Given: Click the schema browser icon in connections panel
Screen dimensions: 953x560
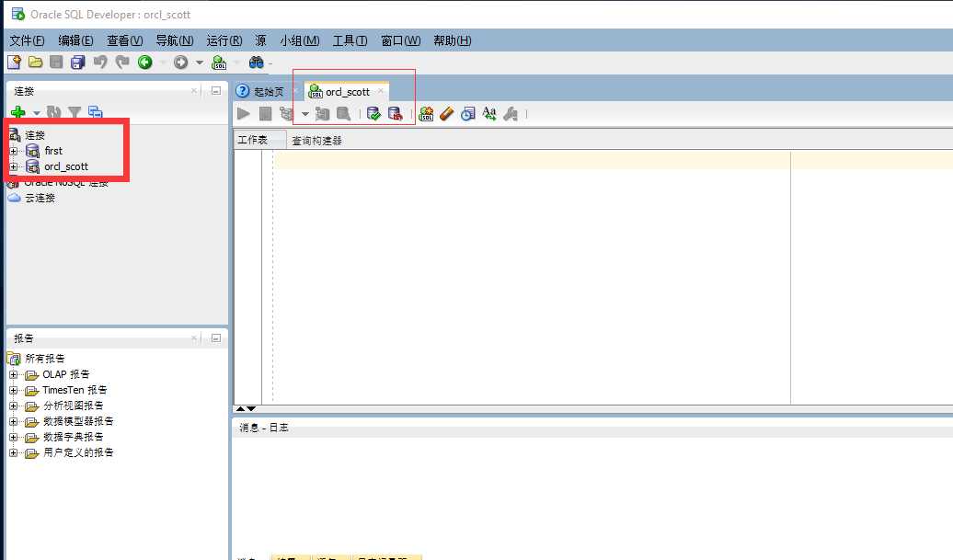Looking at the screenshot, I should click(95, 112).
